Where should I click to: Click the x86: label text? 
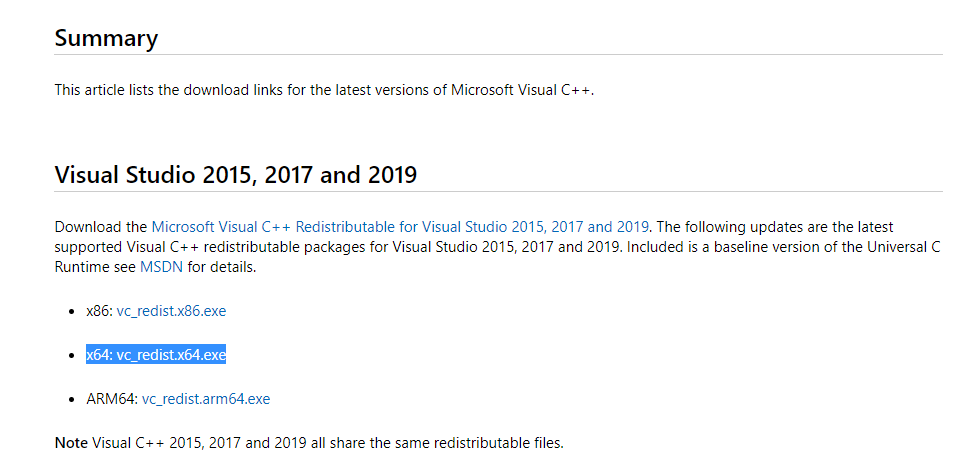pyautogui.click(x=99, y=311)
